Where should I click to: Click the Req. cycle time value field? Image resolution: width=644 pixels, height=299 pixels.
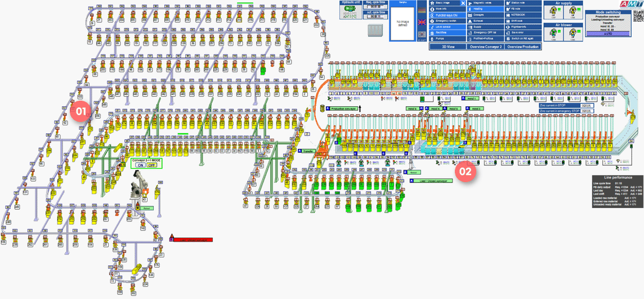point(375,7)
